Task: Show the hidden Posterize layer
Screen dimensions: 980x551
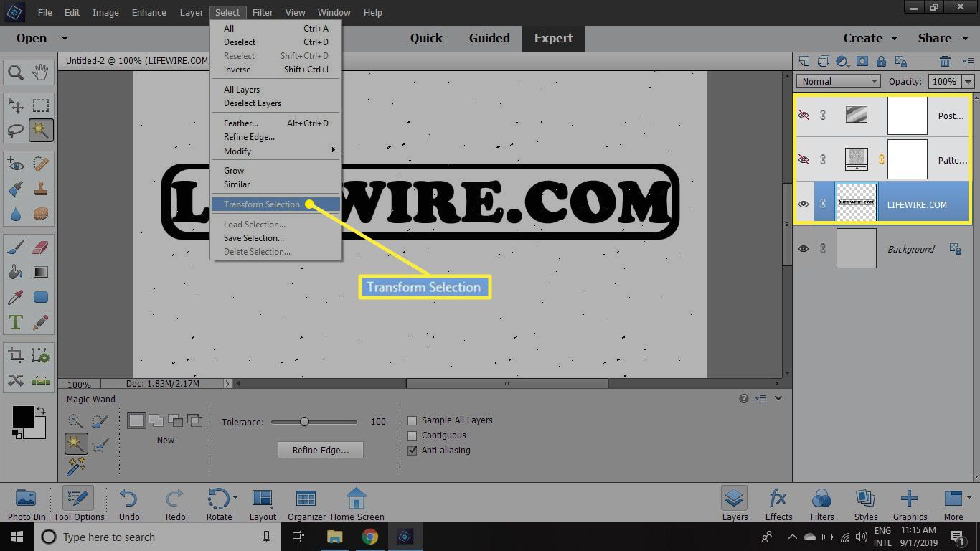Action: click(804, 115)
